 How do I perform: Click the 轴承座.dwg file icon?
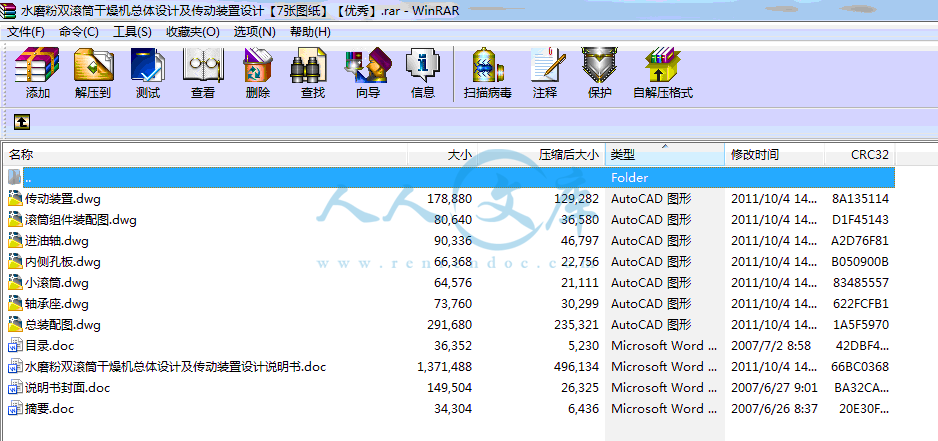[x=16, y=304]
